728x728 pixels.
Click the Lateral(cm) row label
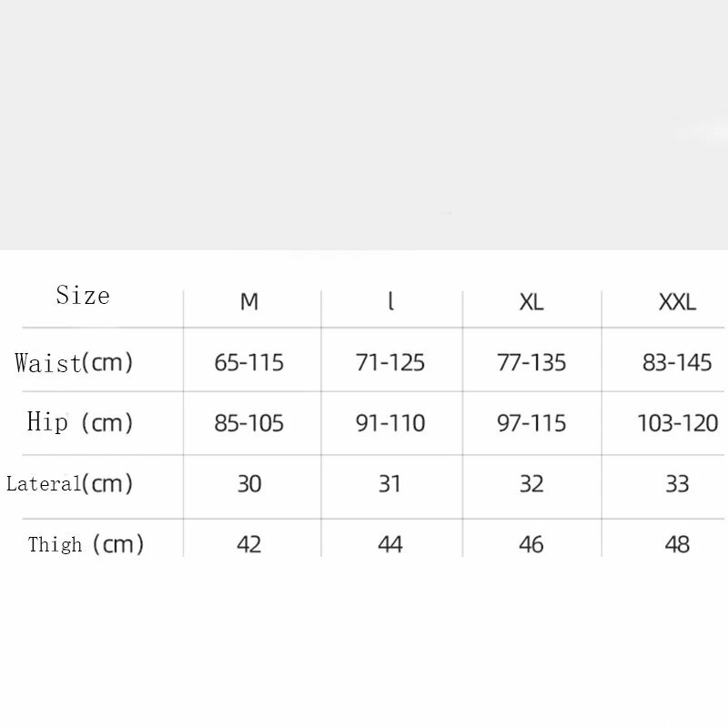point(70,484)
